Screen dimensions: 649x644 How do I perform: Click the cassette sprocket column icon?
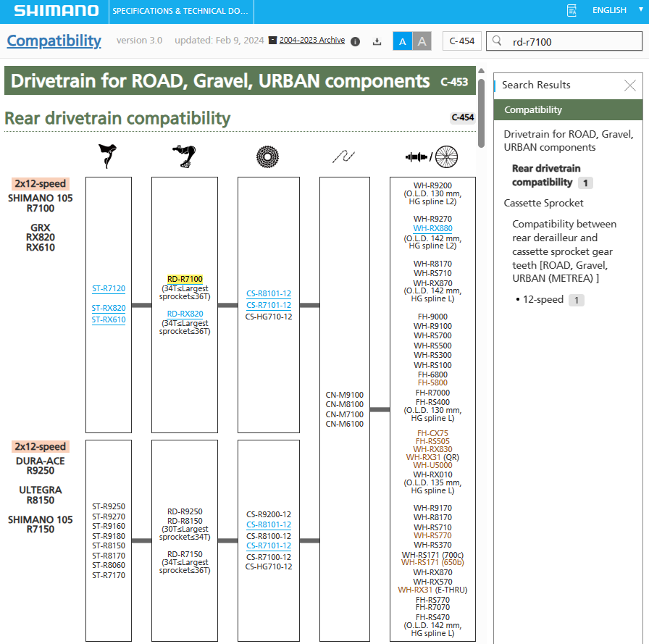267,157
